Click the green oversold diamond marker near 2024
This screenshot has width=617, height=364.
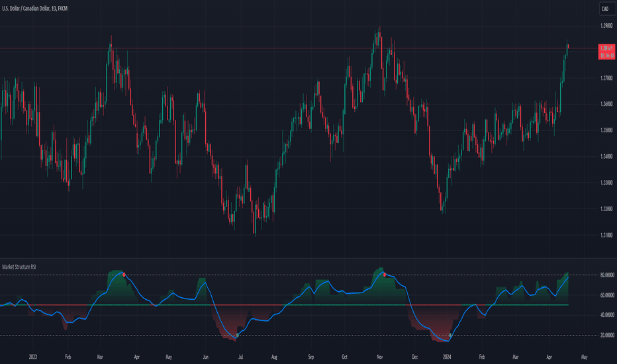450,336
